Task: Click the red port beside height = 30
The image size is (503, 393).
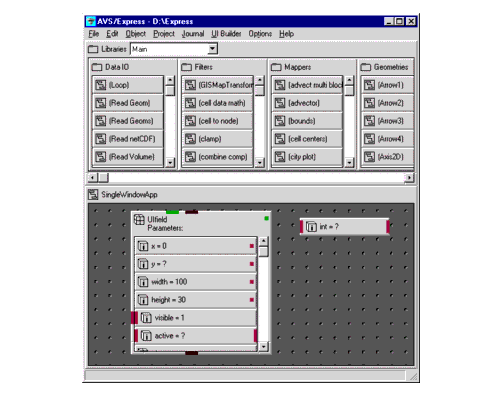Action: click(x=252, y=300)
